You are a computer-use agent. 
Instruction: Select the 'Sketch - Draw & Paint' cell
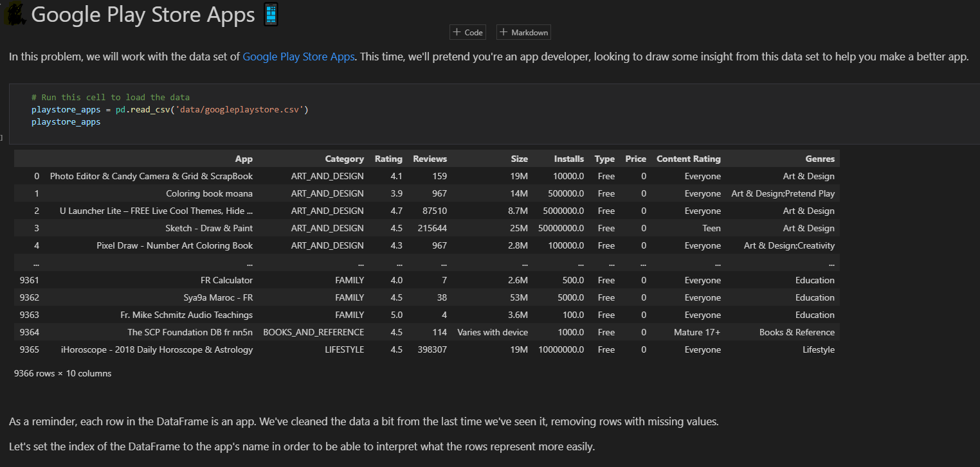tap(209, 228)
